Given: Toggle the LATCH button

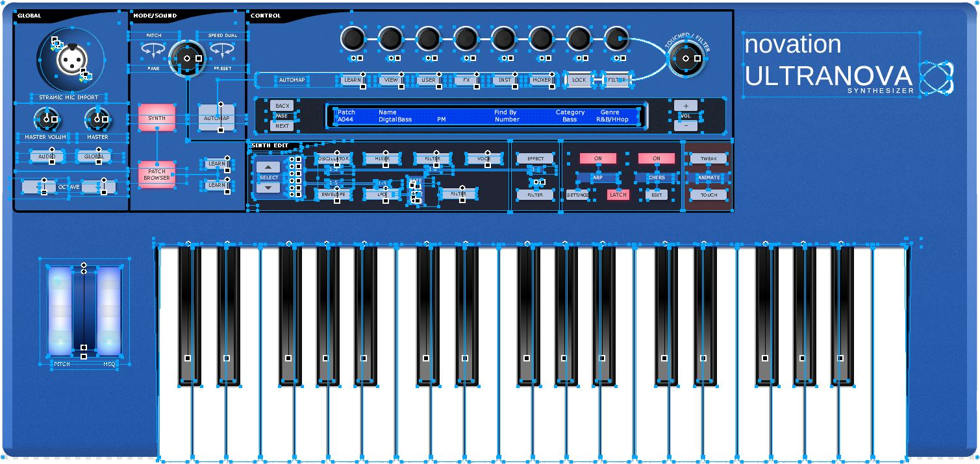Looking at the screenshot, I should (x=618, y=195).
